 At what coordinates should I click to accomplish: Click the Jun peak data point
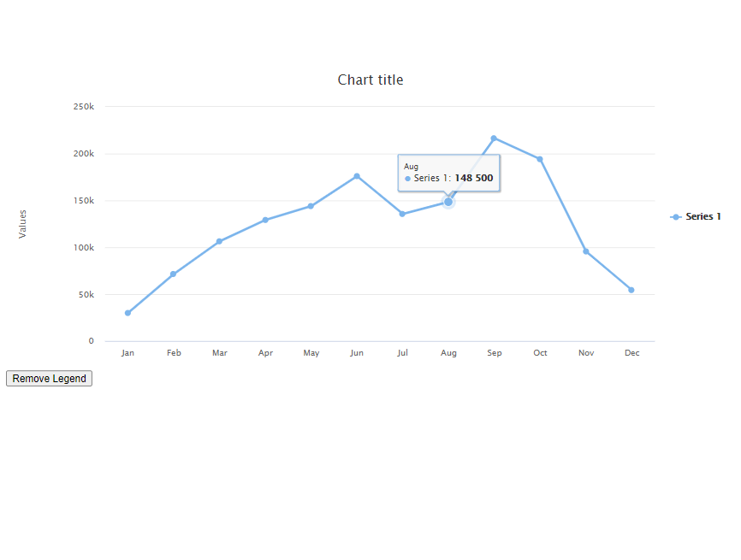pos(357,176)
